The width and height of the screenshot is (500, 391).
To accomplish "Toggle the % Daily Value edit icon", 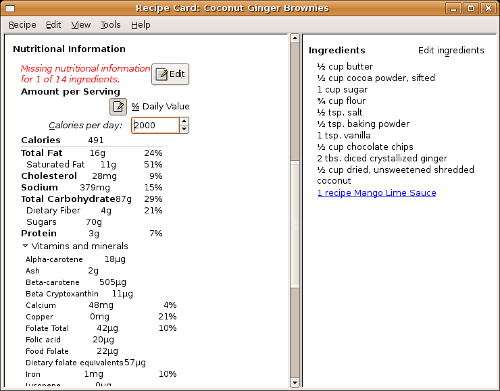I will tap(118, 107).
